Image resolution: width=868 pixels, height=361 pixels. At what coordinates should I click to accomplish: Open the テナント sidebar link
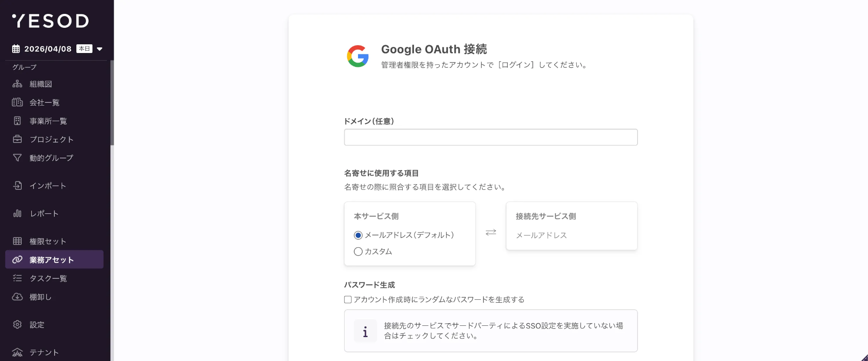point(44,352)
